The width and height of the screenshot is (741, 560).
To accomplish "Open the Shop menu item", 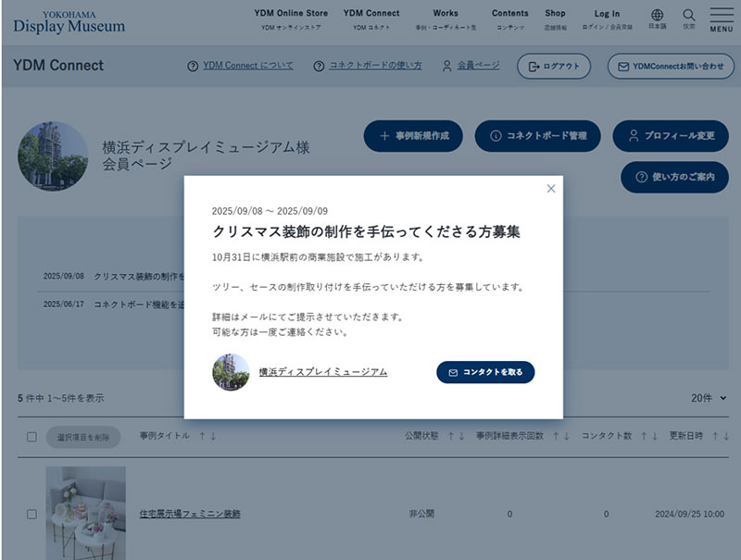I will pyautogui.click(x=555, y=19).
